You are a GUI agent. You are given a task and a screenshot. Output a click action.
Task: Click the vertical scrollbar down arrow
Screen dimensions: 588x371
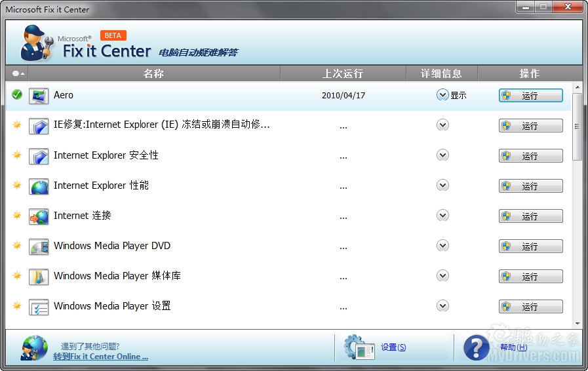[577, 323]
